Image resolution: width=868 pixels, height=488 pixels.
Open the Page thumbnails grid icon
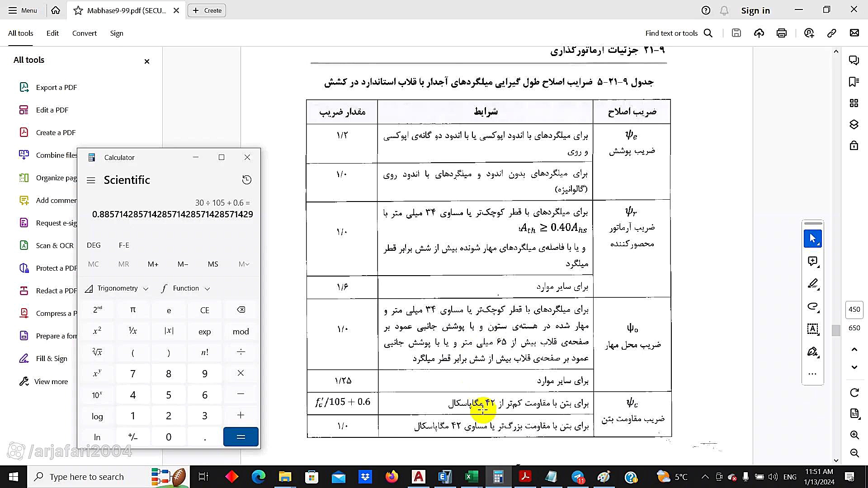[x=854, y=103]
